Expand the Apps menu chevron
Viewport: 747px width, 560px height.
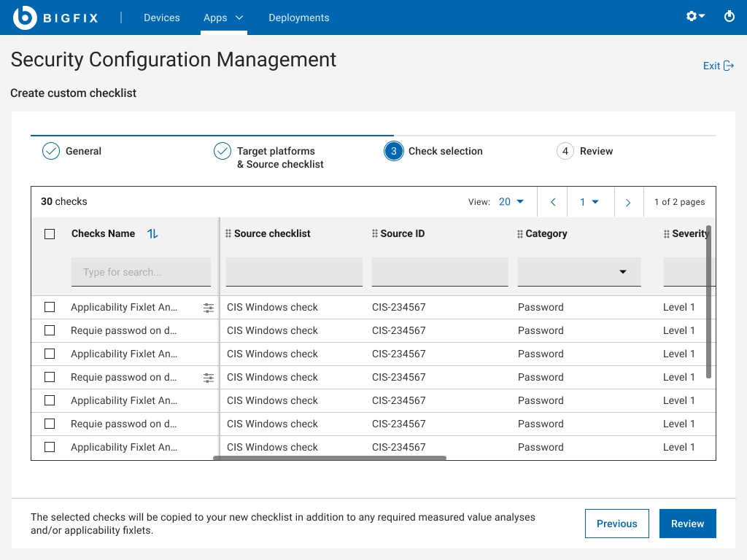tap(239, 17)
